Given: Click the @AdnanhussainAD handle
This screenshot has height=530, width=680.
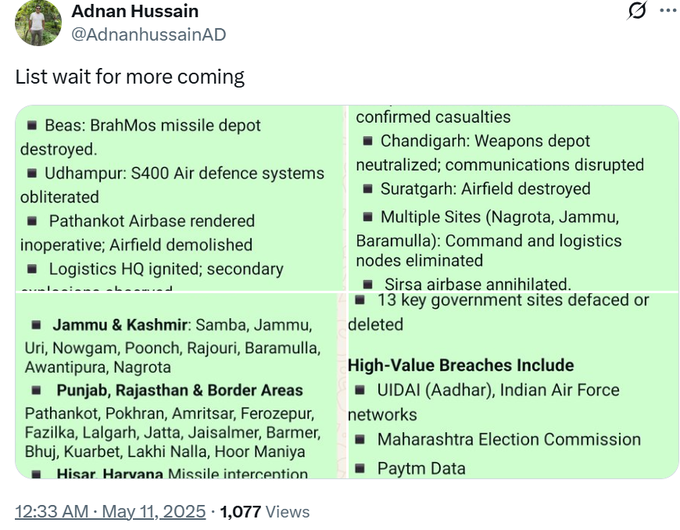Looking at the screenshot, I should pos(149,35).
